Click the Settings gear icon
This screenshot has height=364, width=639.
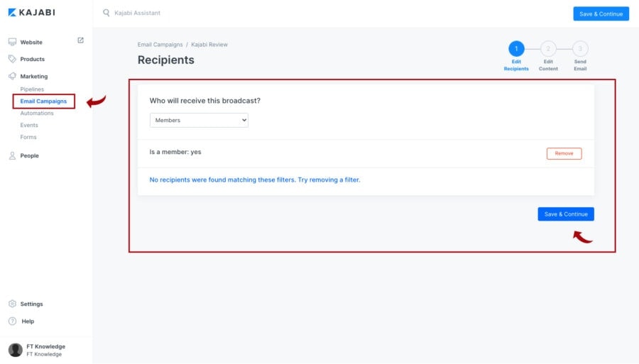(x=12, y=304)
